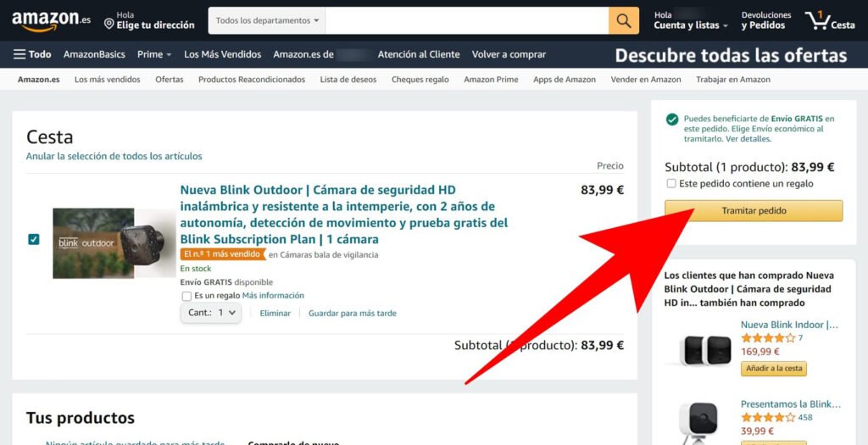Click the four-star rating for Blink Indoor
This screenshot has height=445, width=868.
point(768,337)
